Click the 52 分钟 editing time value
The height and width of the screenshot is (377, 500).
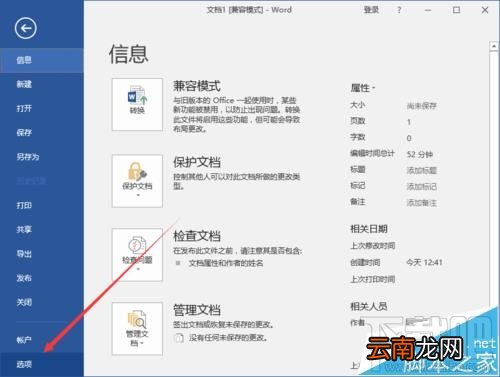(x=420, y=154)
